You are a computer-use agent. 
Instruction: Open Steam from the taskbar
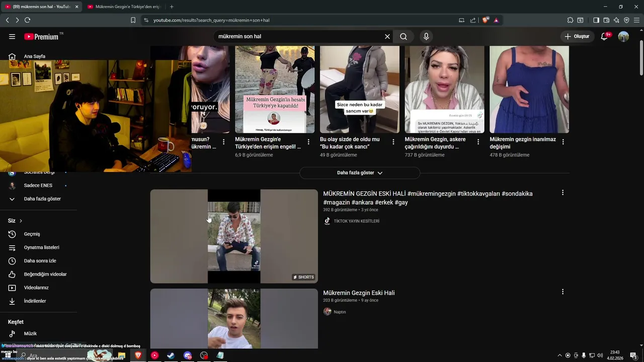click(171, 355)
